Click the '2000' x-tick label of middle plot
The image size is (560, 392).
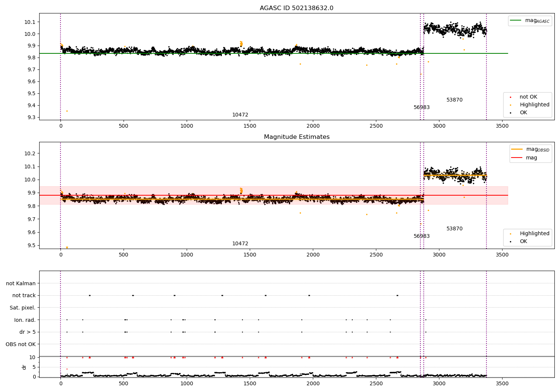tap(313, 255)
